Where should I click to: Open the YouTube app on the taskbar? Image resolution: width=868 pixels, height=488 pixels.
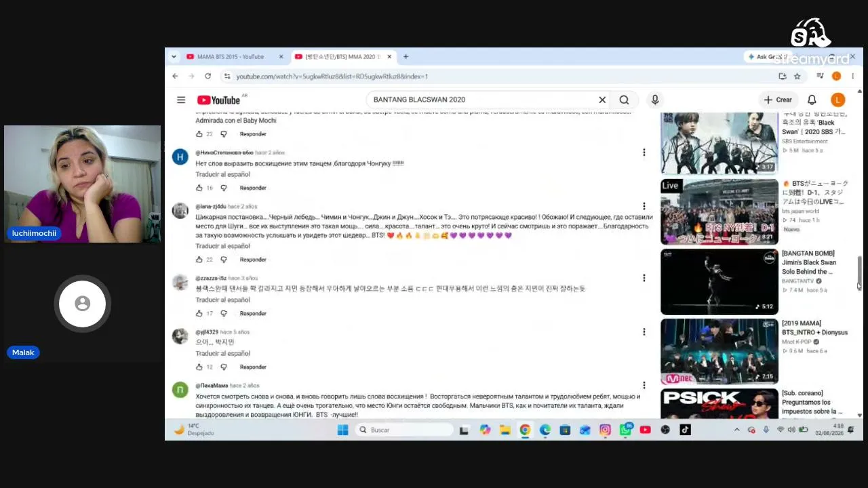[645, 430]
